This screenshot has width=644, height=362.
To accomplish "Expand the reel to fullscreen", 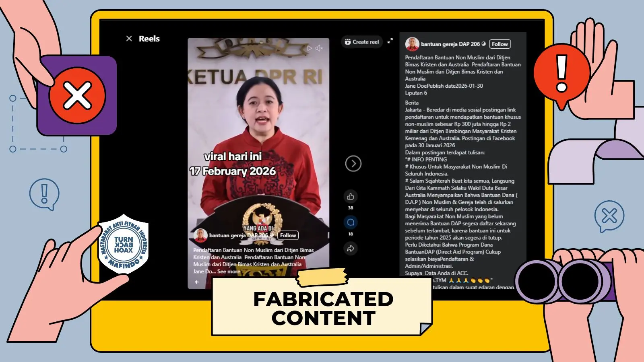I will pos(390,41).
